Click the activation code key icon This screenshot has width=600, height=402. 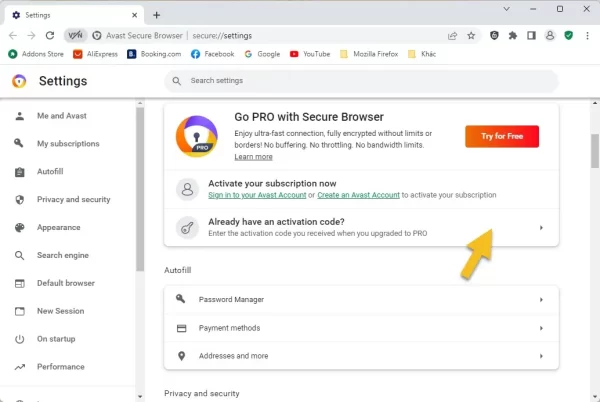[187, 228]
